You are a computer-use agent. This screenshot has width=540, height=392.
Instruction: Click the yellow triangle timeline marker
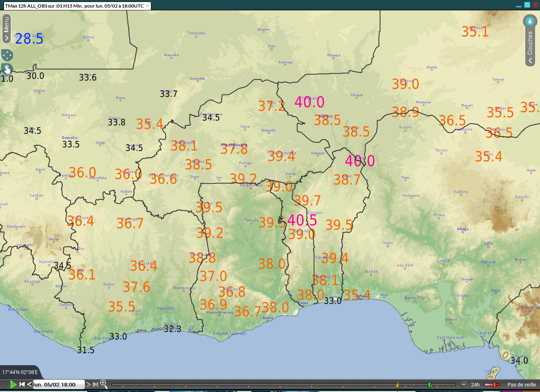point(397,384)
